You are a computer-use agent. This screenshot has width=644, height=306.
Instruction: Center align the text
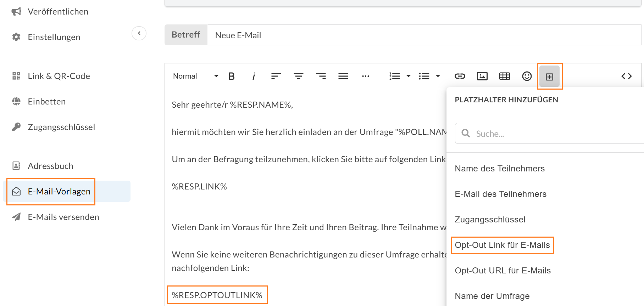coord(298,76)
